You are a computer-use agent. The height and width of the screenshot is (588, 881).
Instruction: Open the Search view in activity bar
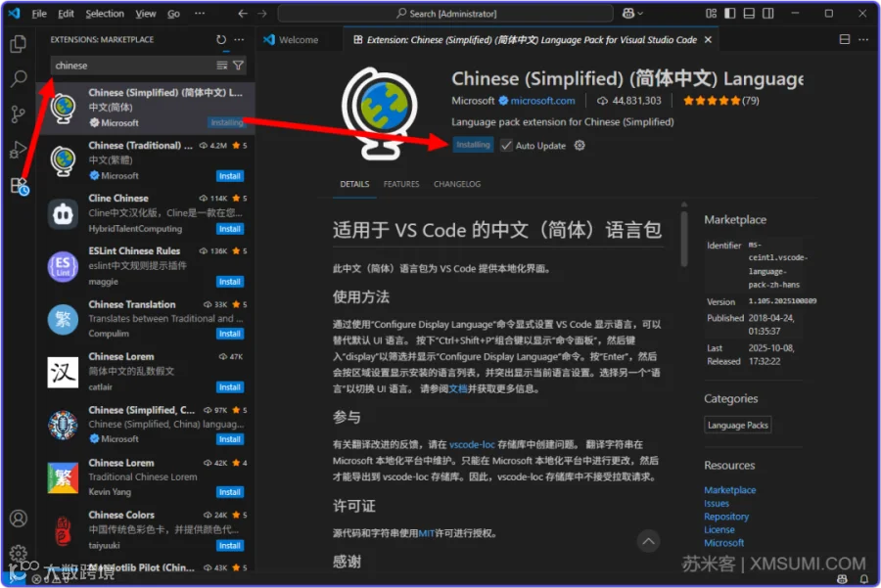pyautogui.click(x=18, y=78)
